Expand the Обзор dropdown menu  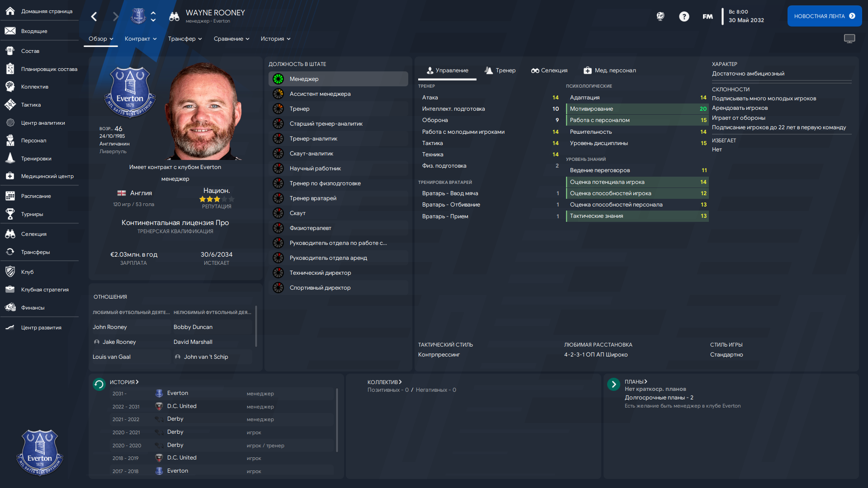click(101, 39)
